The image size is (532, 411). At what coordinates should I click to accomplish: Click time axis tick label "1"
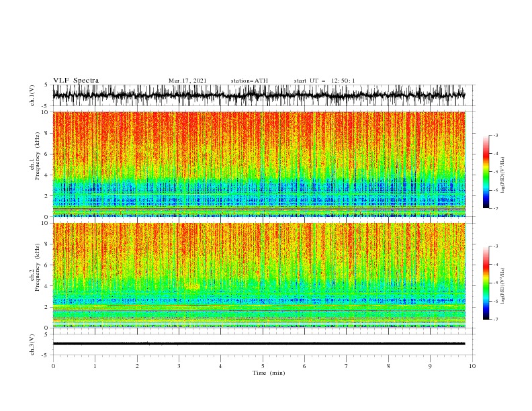[95, 366]
